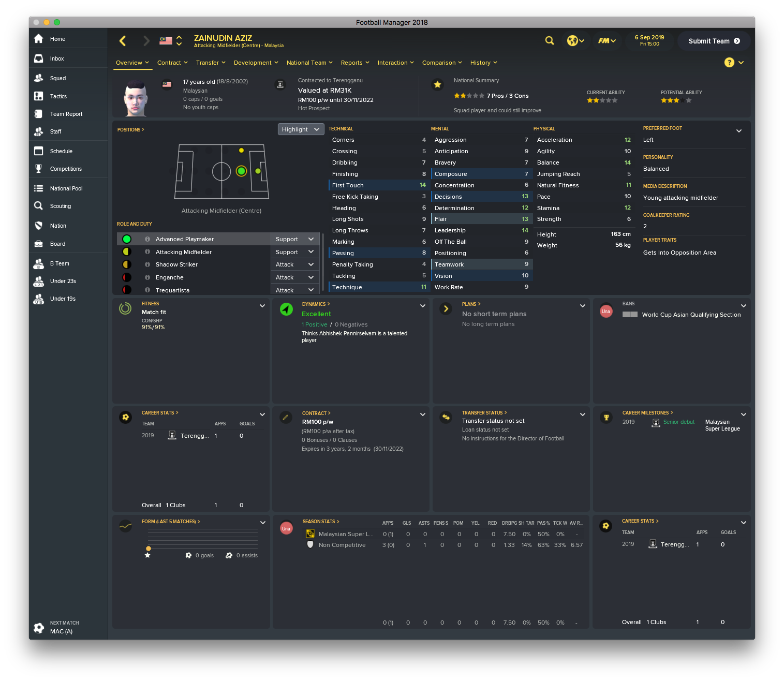784x681 pixels.
Task: Open the Form last 5 matches link
Action: coord(171,522)
